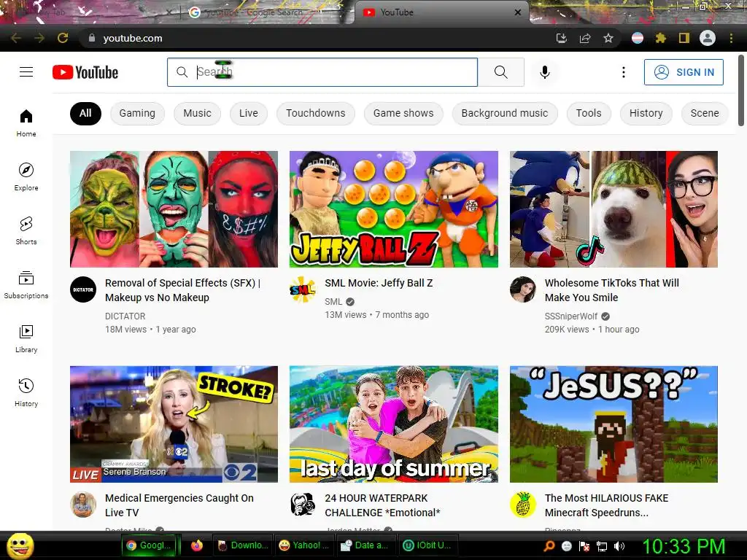Select the Background music filter chip
The image size is (747, 560).
pos(505,113)
